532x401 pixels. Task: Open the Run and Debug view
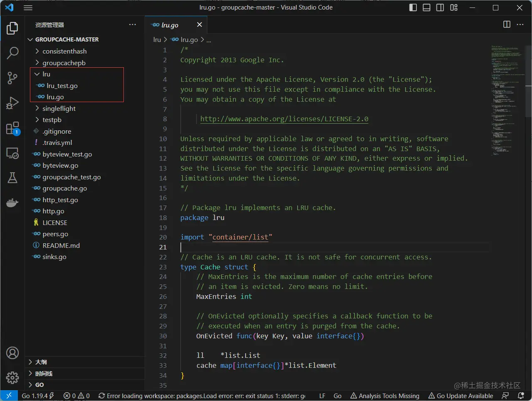pos(12,103)
